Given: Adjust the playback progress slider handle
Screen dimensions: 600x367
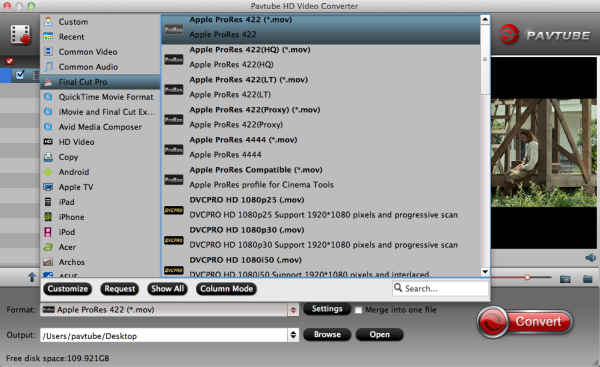Looking at the screenshot, I should coord(527,277).
